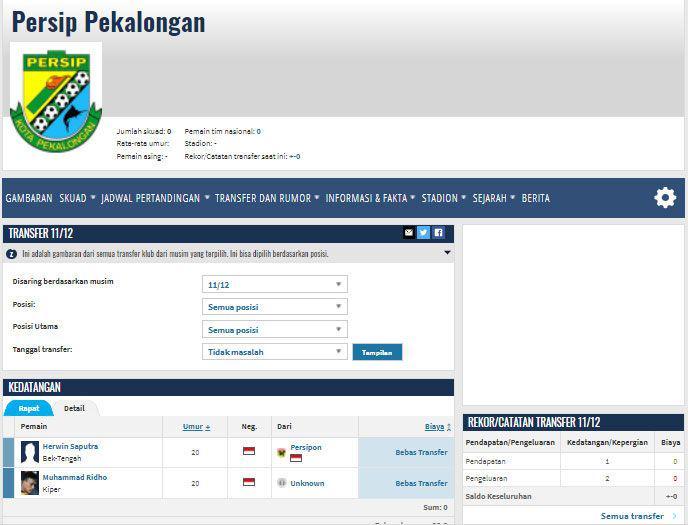Click the info icon beside description text
Screen dimensions: 688x525
(11, 254)
